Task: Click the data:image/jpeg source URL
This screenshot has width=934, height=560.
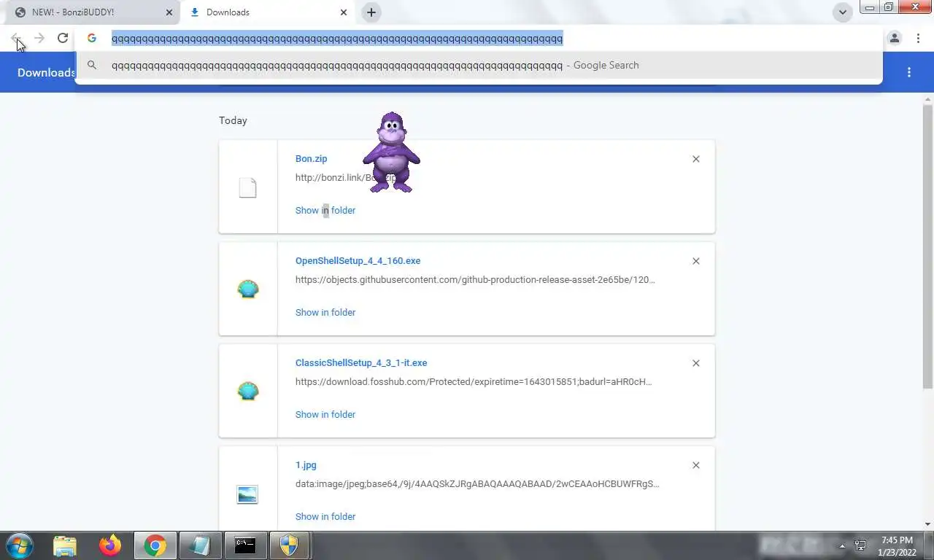Action: click(477, 483)
